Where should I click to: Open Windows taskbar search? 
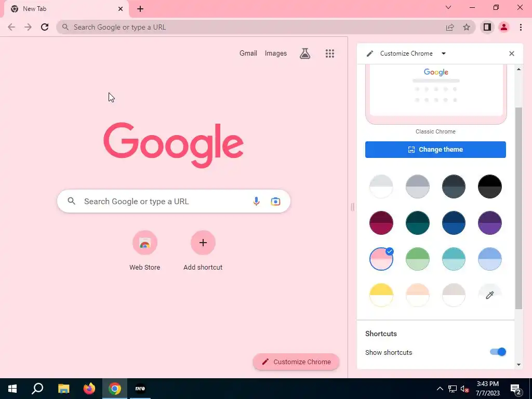point(37,389)
